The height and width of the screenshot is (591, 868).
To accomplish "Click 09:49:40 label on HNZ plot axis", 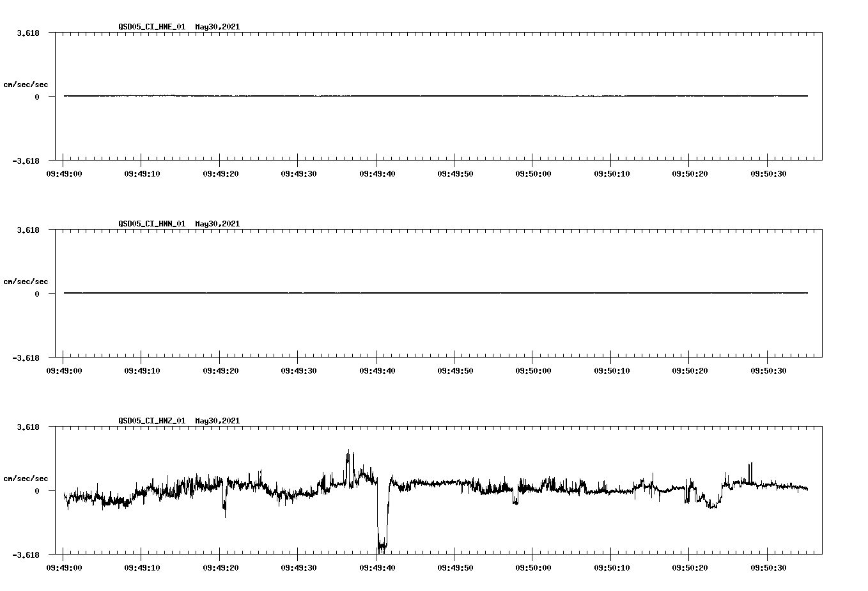I will pyautogui.click(x=376, y=567).
